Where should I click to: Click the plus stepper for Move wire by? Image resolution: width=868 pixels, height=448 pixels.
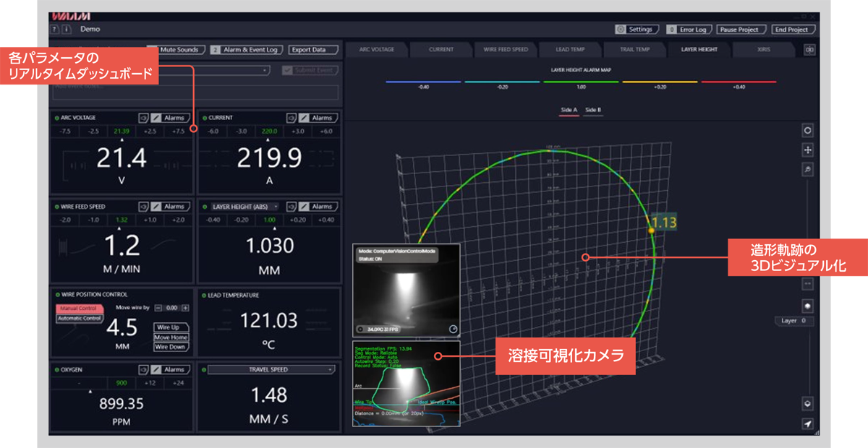tap(185, 308)
